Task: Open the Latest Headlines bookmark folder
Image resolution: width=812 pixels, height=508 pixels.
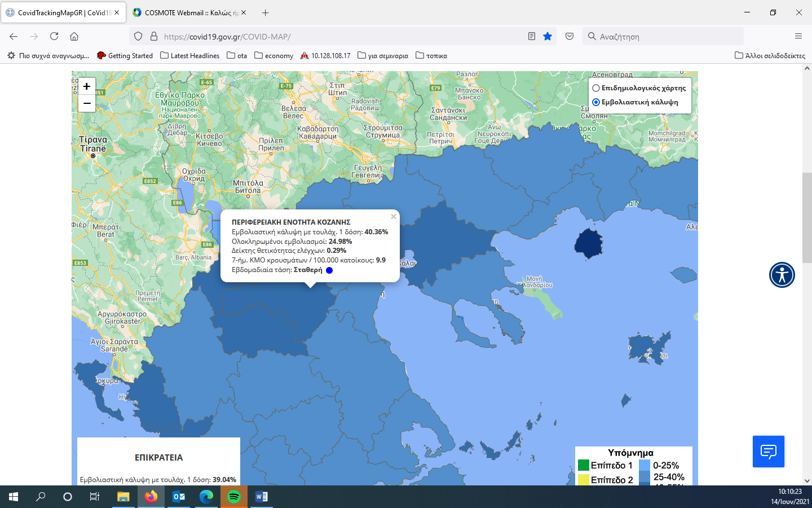Action: [x=189, y=55]
